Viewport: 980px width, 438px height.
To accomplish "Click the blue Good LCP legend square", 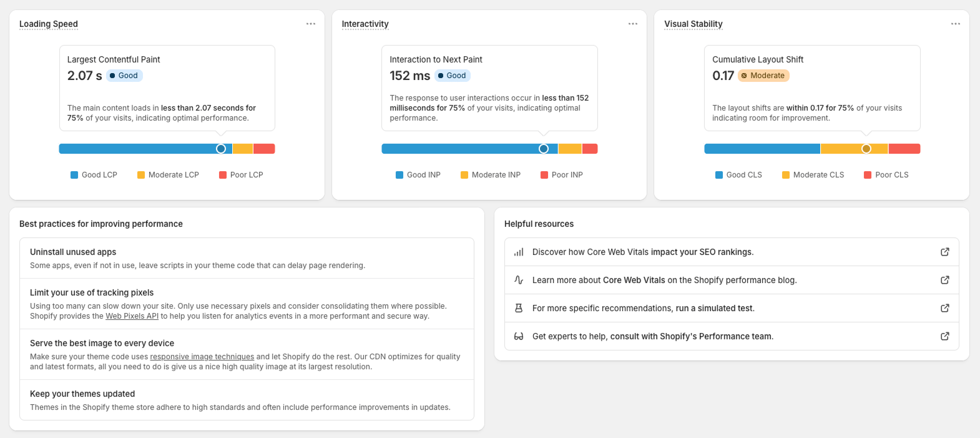I will pos(74,175).
